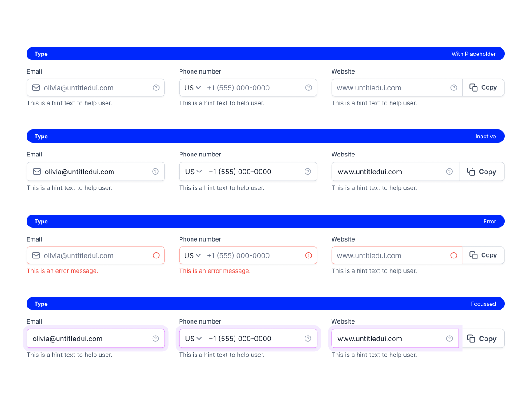Click the Error row Website input

point(397,255)
